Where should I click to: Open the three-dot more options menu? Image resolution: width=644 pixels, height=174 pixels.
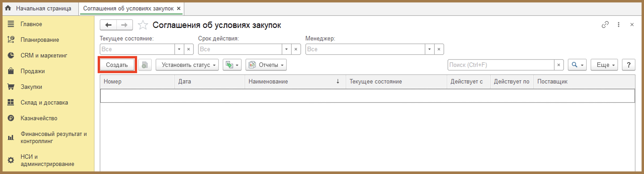[x=619, y=25]
